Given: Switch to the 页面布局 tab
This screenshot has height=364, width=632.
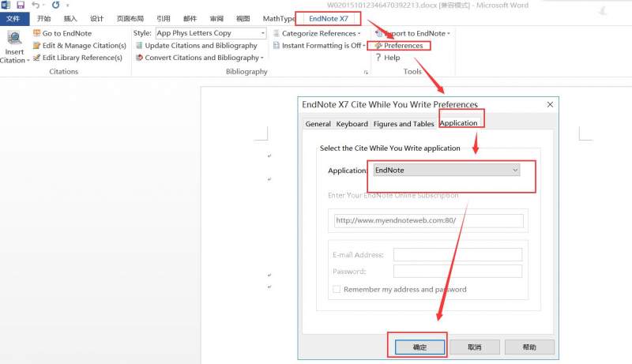Looking at the screenshot, I should pyautogui.click(x=130, y=18).
